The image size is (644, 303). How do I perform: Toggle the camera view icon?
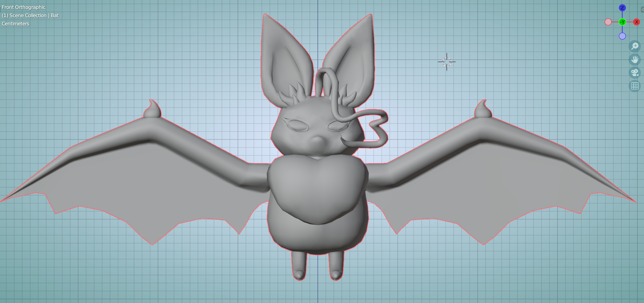(x=635, y=73)
